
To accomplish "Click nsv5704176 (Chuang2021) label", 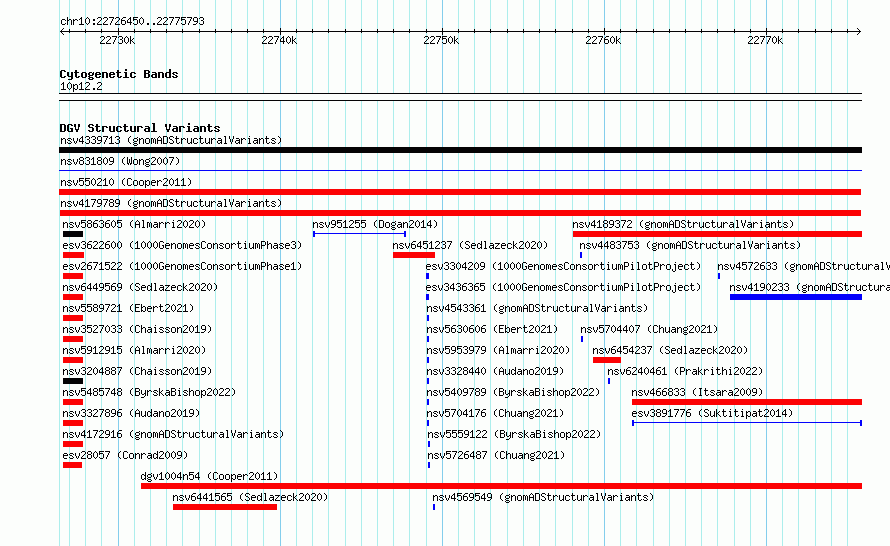I will pos(495,413).
